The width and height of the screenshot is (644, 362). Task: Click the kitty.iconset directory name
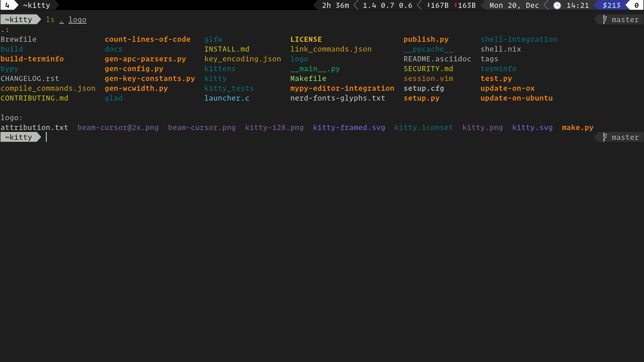click(x=424, y=127)
